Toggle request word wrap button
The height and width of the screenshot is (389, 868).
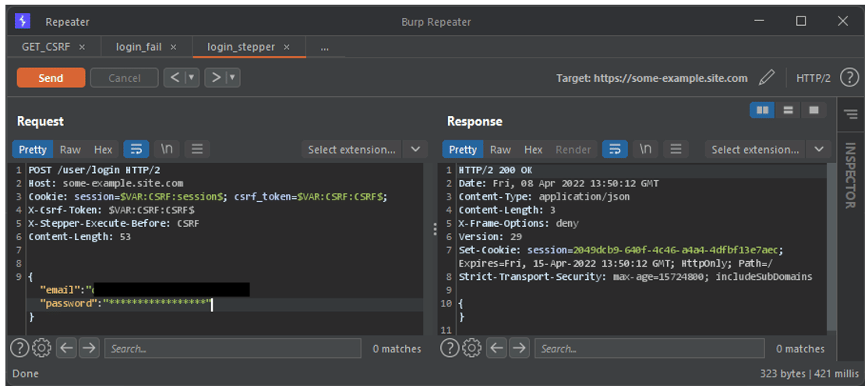pyautogui.click(x=136, y=149)
